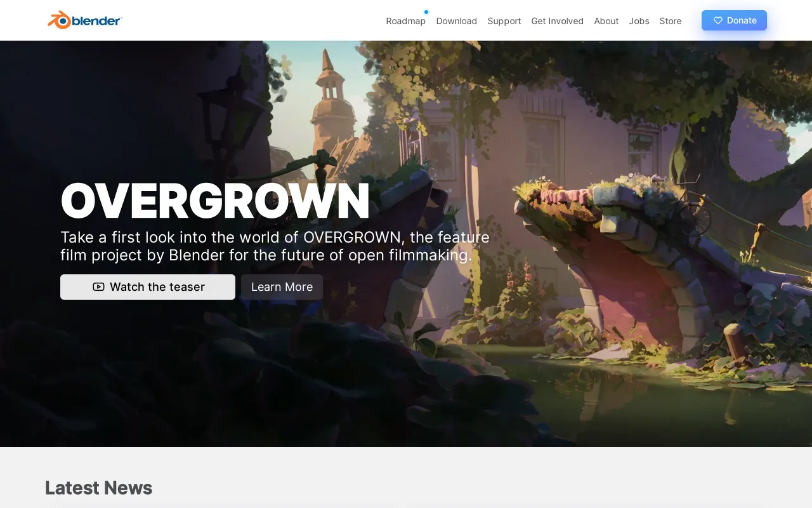The image size is (812, 508).
Task: Open the Store link
Action: (x=670, y=21)
